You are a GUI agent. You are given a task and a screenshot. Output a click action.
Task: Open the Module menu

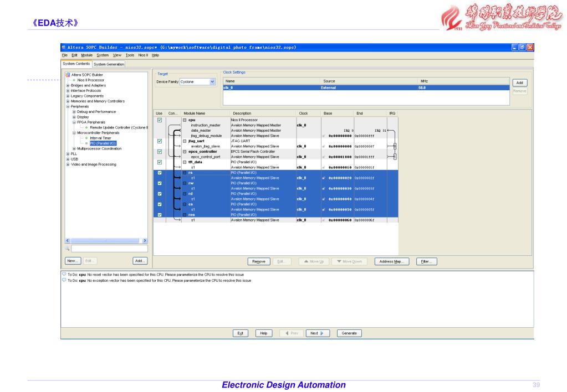[x=87, y=55]
